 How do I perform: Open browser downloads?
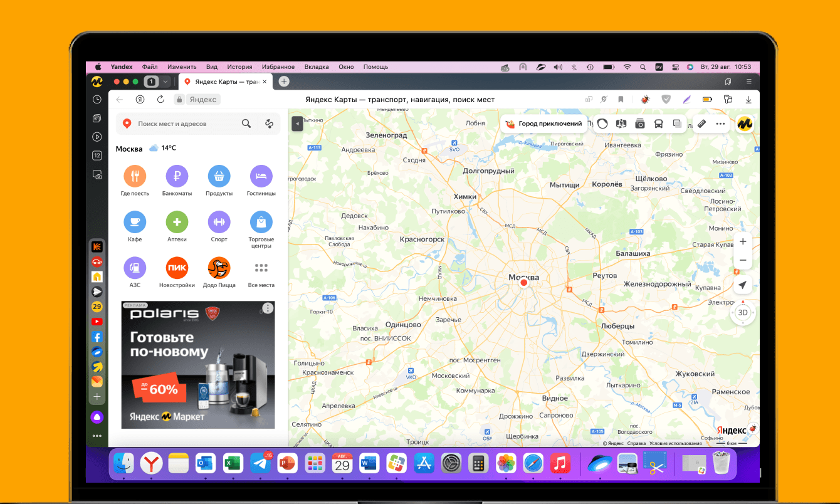pyautogui.click(x=748, y=99)
